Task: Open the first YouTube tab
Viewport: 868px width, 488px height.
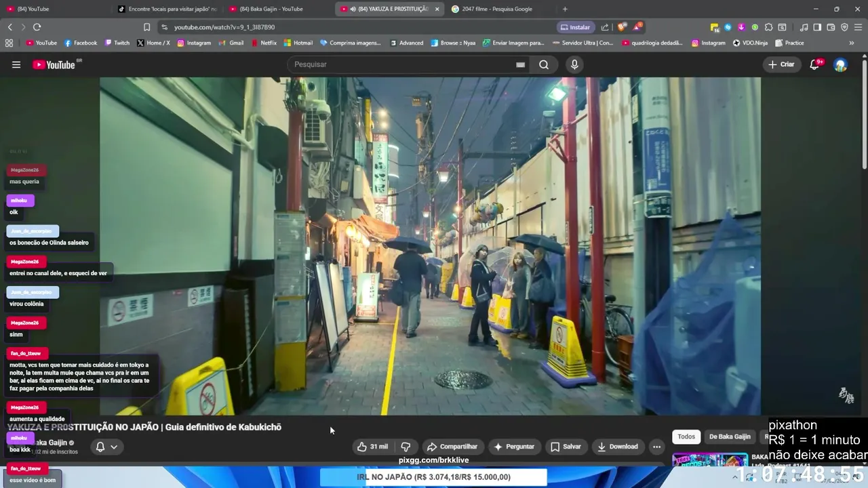Action: coord(55,9)
